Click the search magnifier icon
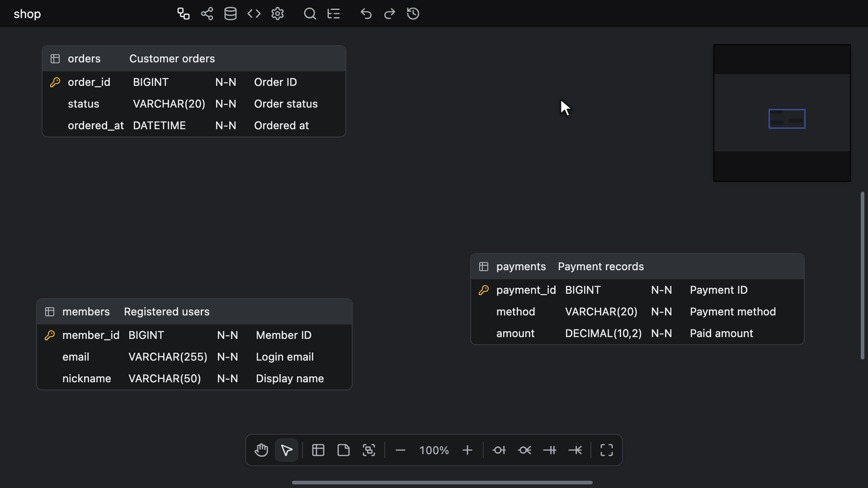The width and height of the screenshot is (868, 488). [x=310, y=14]
